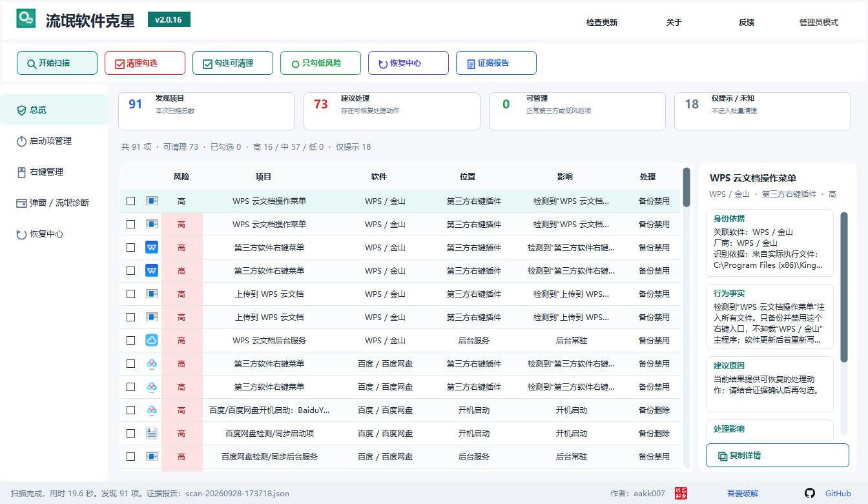Click the icon beside 百度/百度网盘开机启动 entry
This screenshot has height=504, width=868.
pyautogui.click(x=152, y=410)
